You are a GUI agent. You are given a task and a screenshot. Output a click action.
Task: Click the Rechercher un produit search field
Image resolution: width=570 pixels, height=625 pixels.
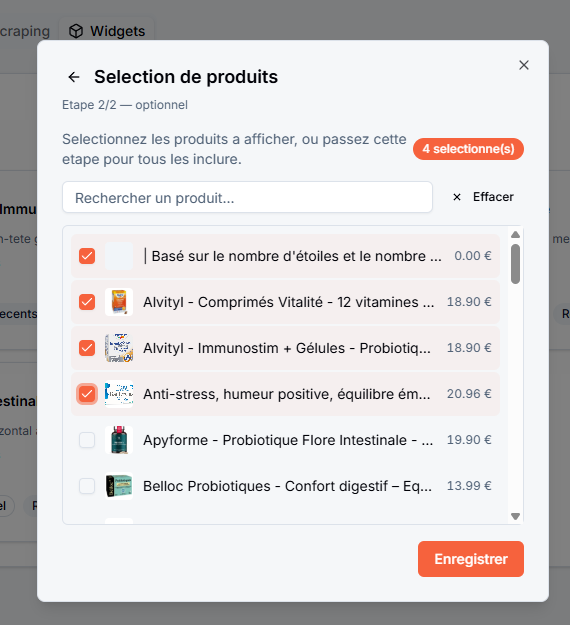(248, 197)
